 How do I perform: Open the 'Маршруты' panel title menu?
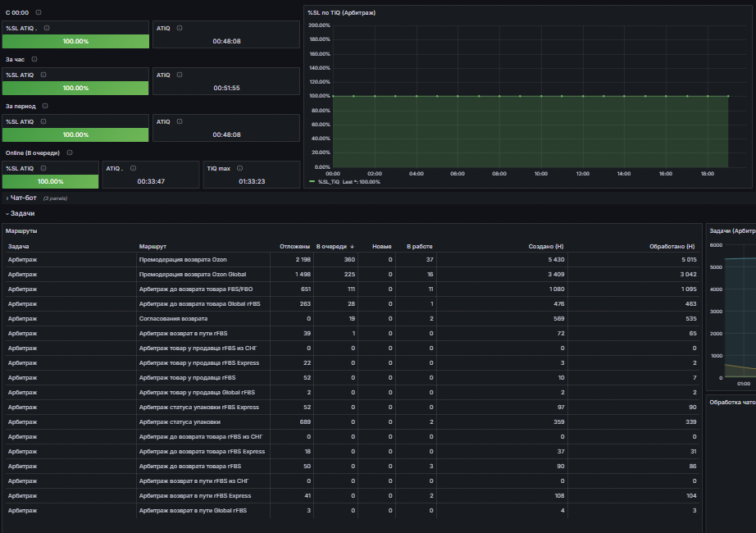pyautogui.click(x=21, y=231)
